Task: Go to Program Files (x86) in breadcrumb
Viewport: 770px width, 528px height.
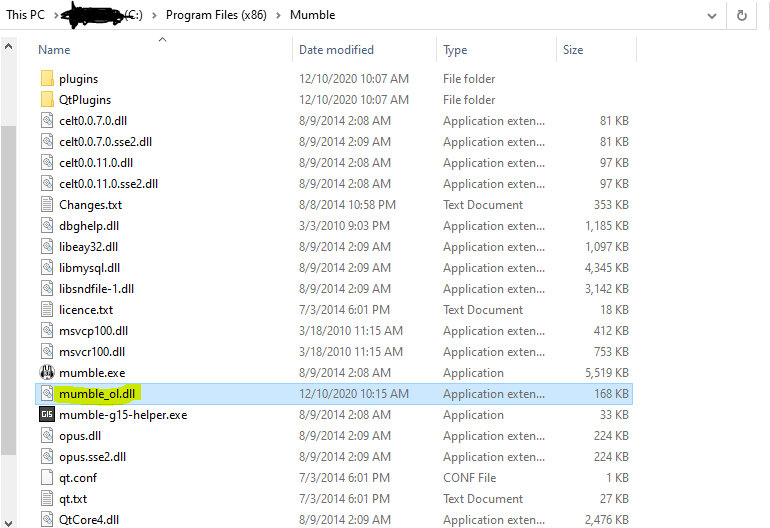Action: pyautogui.click(x=216, y=15)
